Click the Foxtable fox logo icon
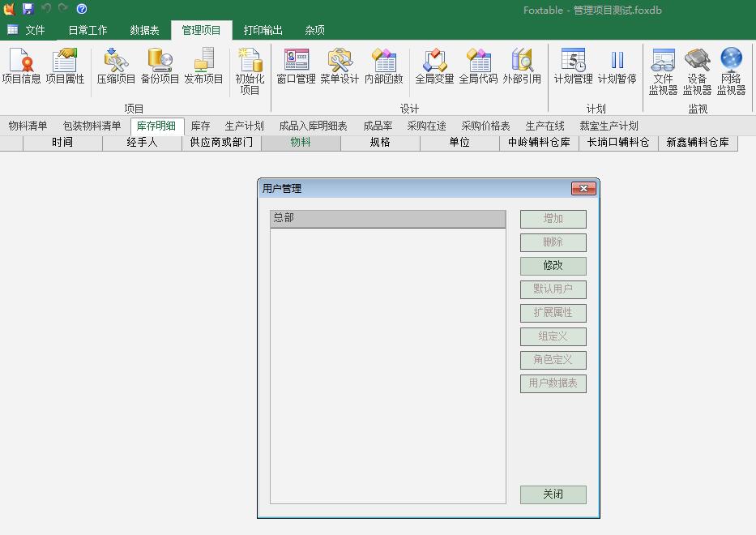Viewport: 756px width, 535px height. 9,8
